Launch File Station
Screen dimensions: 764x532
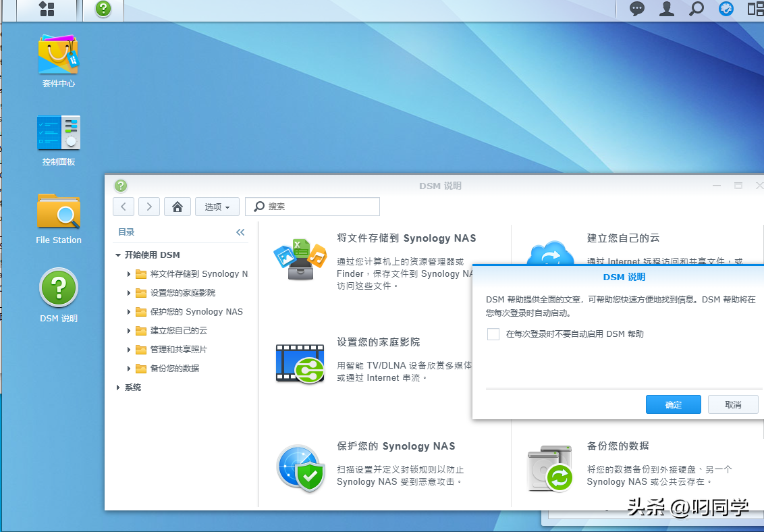(x=58, y=216)
